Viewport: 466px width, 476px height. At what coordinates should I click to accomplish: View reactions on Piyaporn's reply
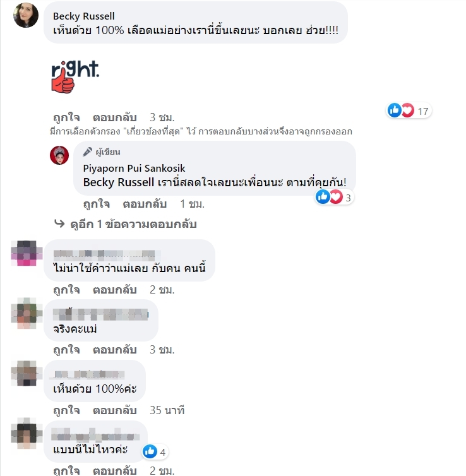coord(334,198)
